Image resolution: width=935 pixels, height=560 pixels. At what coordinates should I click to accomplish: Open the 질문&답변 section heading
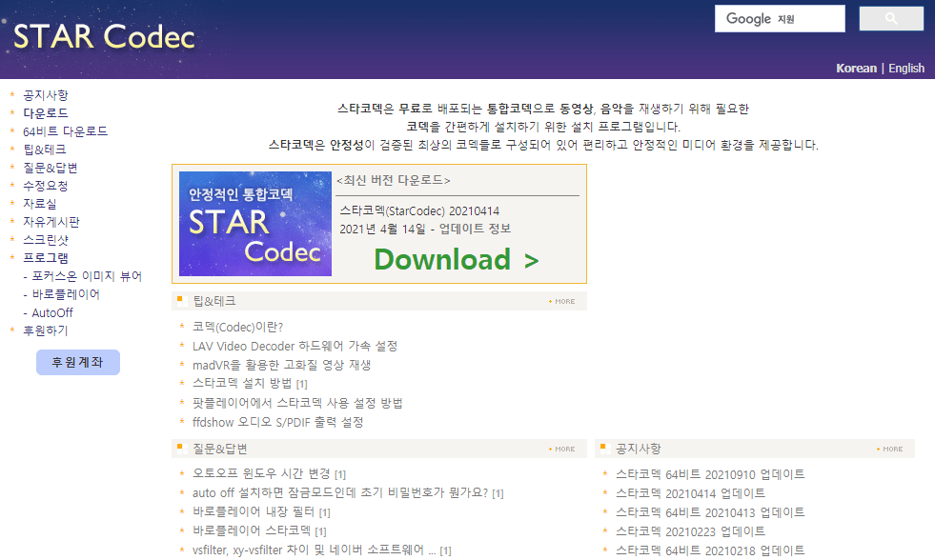[x=219, y=450]
